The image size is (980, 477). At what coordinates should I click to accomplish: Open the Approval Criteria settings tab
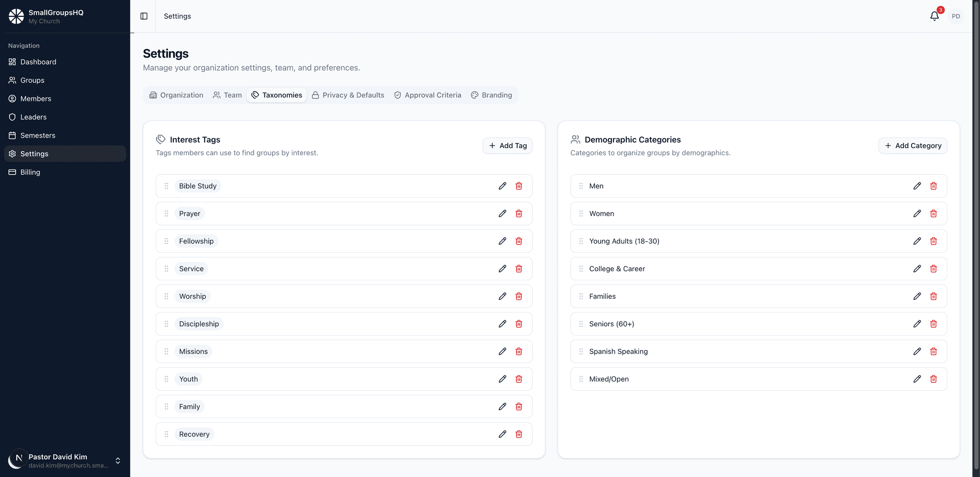(x=428, y=95)
